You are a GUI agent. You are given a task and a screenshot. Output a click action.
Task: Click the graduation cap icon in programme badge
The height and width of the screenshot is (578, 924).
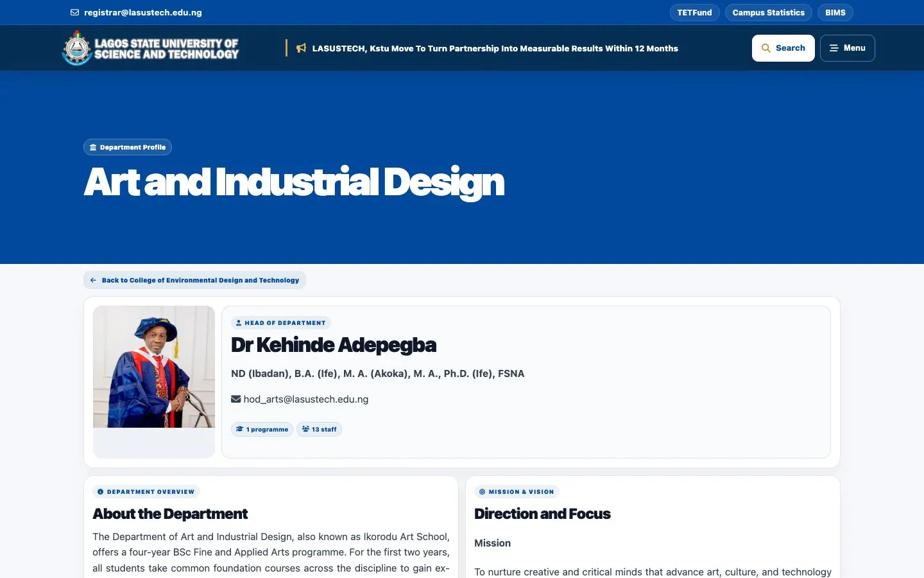[239, 429]
